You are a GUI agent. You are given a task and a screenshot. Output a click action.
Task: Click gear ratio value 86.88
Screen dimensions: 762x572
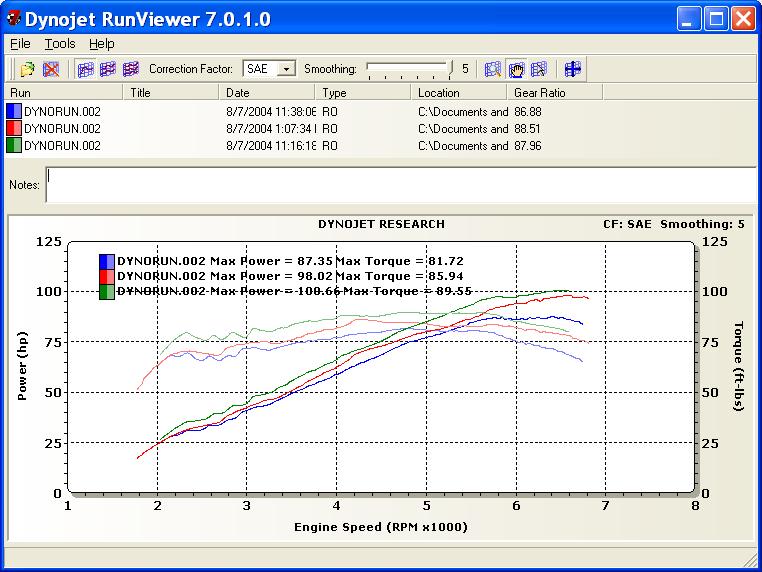click(x=528, y=111)
